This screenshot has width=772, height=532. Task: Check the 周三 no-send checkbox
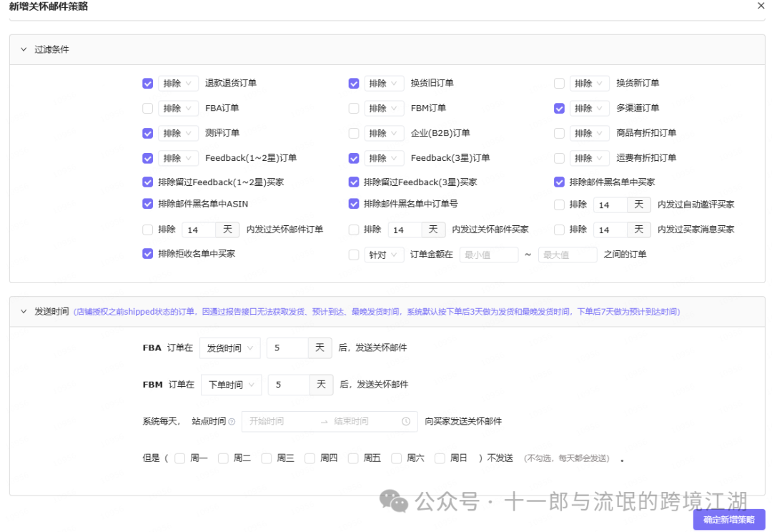click(267, 458)
